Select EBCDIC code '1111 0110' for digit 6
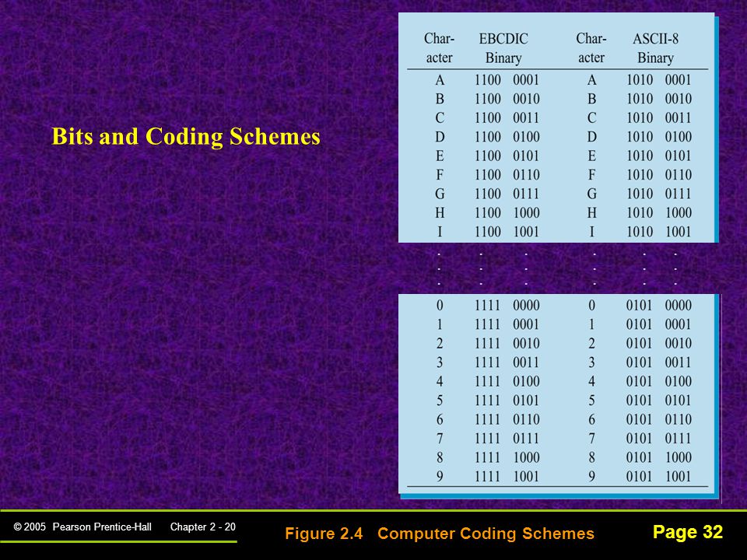The image size is (747, 560). tap(507, 419)
